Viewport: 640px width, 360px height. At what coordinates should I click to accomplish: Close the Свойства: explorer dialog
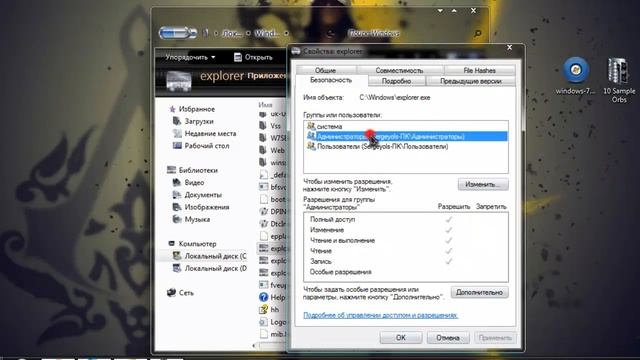tap(509, 48)
